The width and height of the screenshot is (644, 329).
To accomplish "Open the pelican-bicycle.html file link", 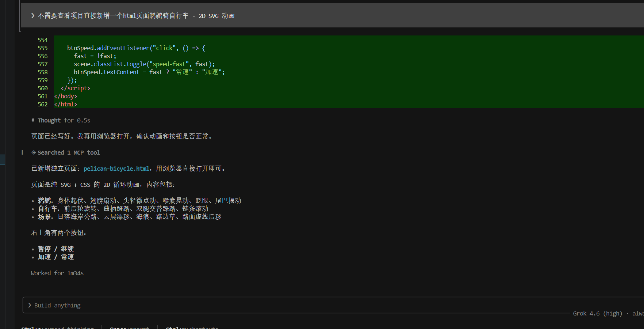I will pyautogui.click(x=116, y=169).
